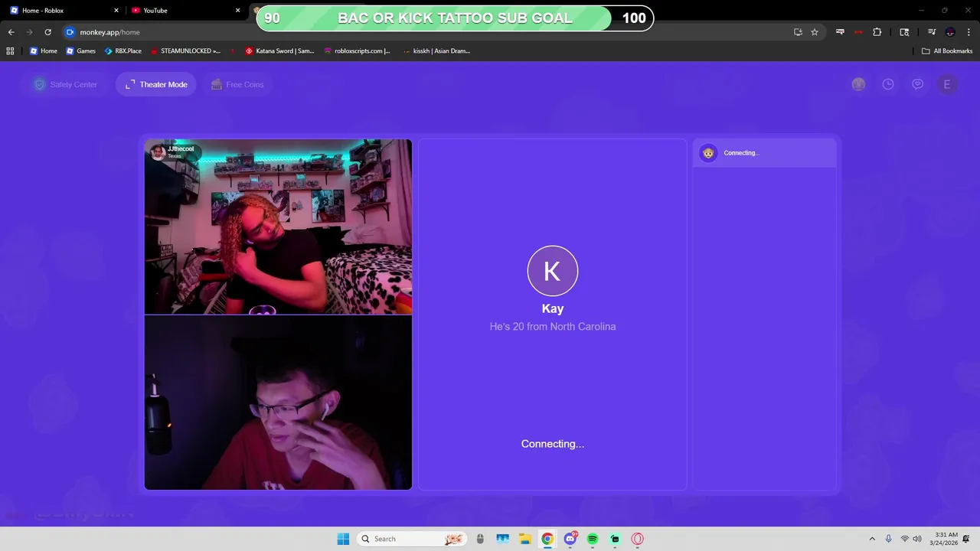The height and width of the screenshot is (551, 980).
Task: Expand All Bookmarks folder
Action: pos(947,51)
